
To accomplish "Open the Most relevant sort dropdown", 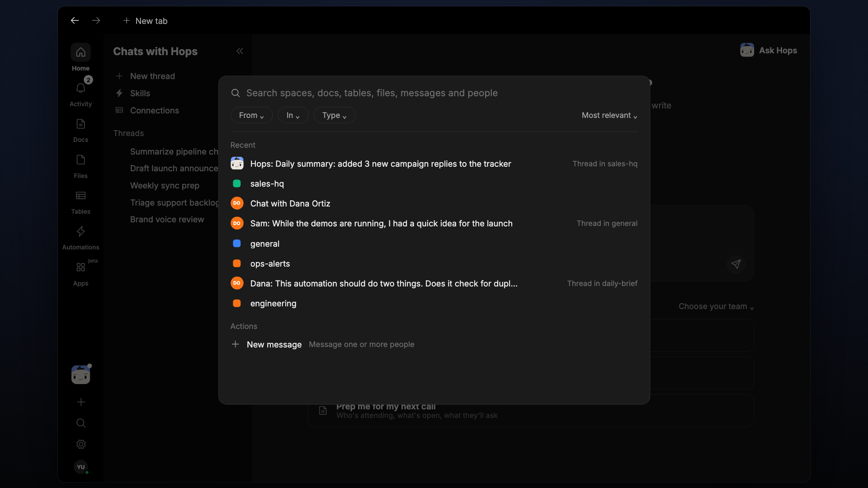I will (609, 115).
